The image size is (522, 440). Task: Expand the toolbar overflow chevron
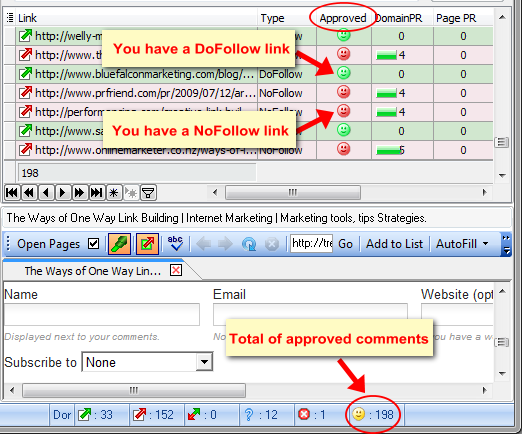506,244
